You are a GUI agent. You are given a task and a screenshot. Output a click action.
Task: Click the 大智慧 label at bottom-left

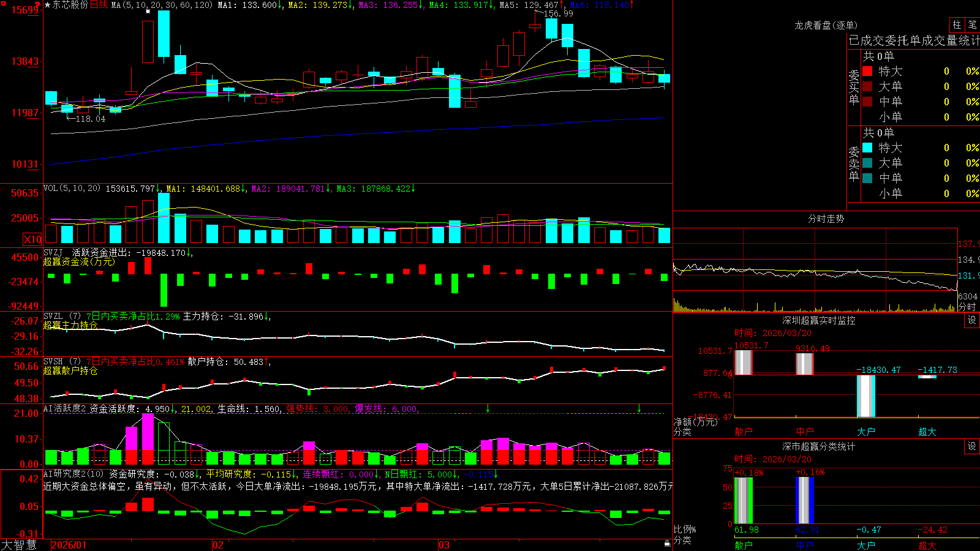click(x=19, y=544)
